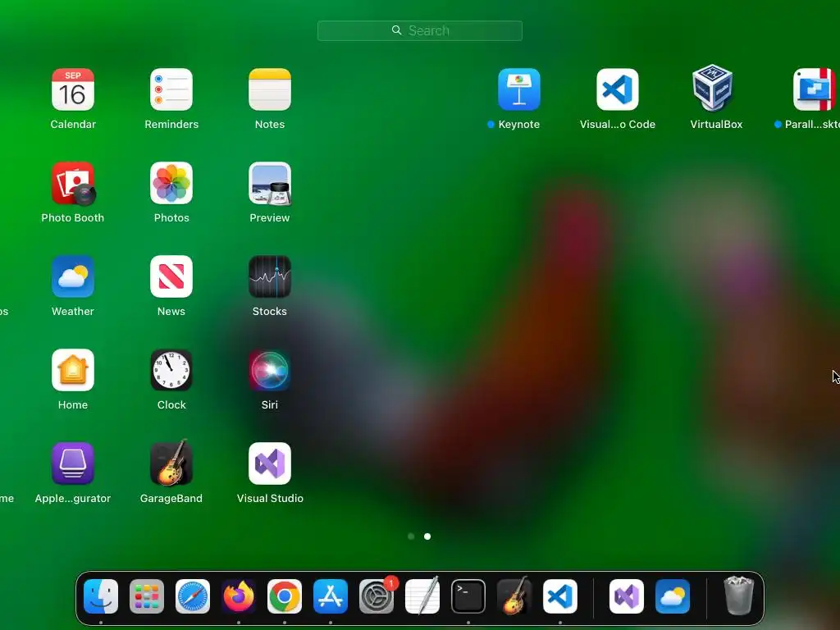Open the Stocks app
Screen dimensions: 840x630
point(270,276)
